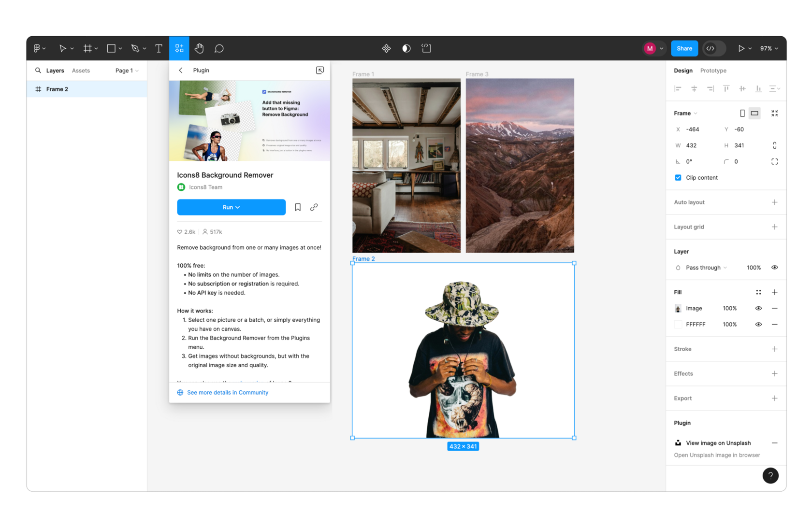Click the Crop image icon in toolbar
The height and width of the screenshot is (527, 812).
[x=426, y=48]
